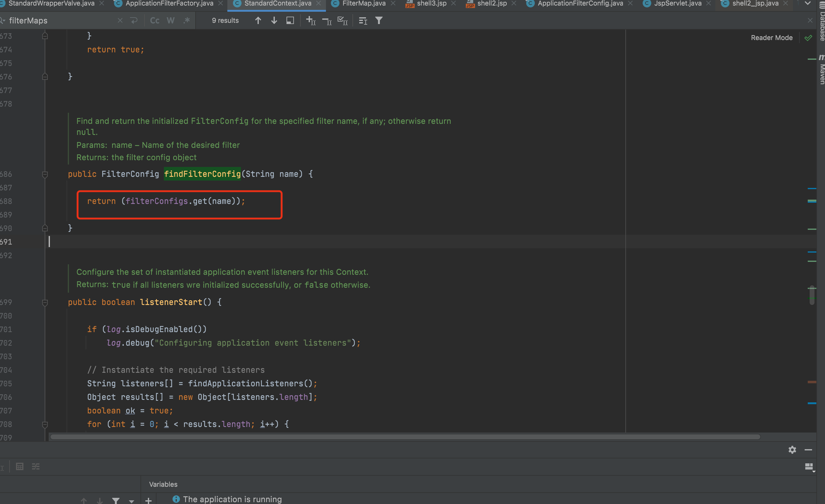
Task: Click findApplicationListeners call
Action: [246, 384]
